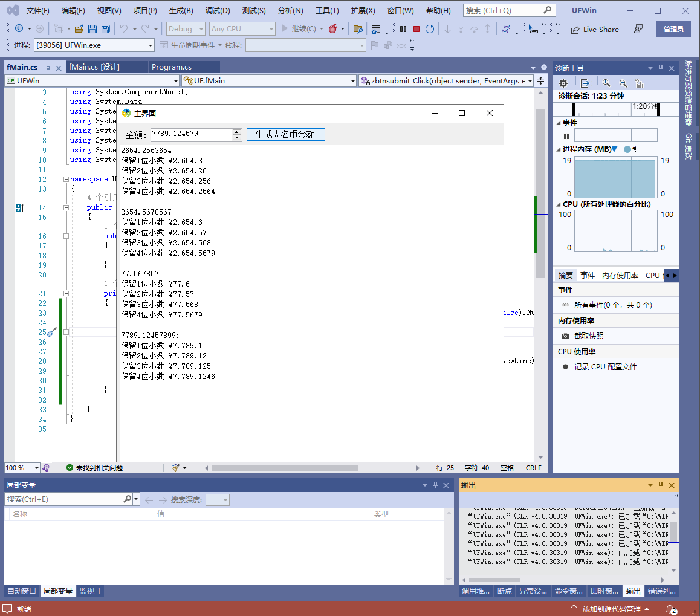Collapse the namespace region on line 12

(66, 179)
